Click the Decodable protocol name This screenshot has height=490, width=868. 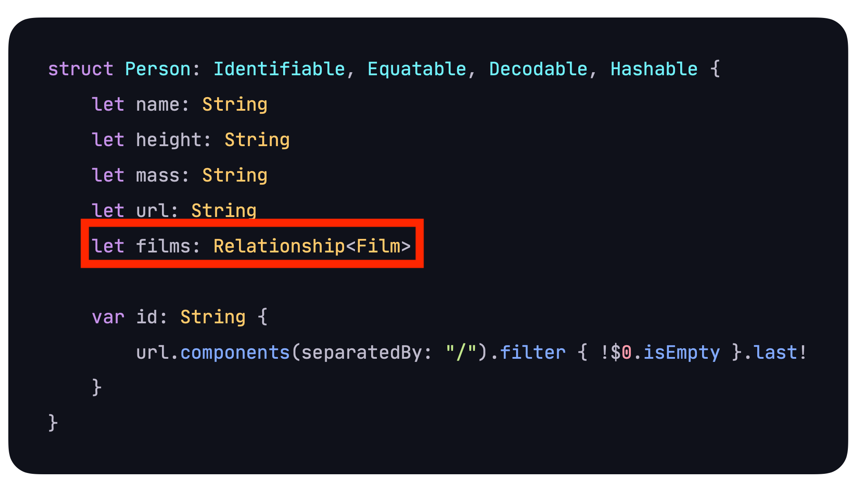pos(538,69)
